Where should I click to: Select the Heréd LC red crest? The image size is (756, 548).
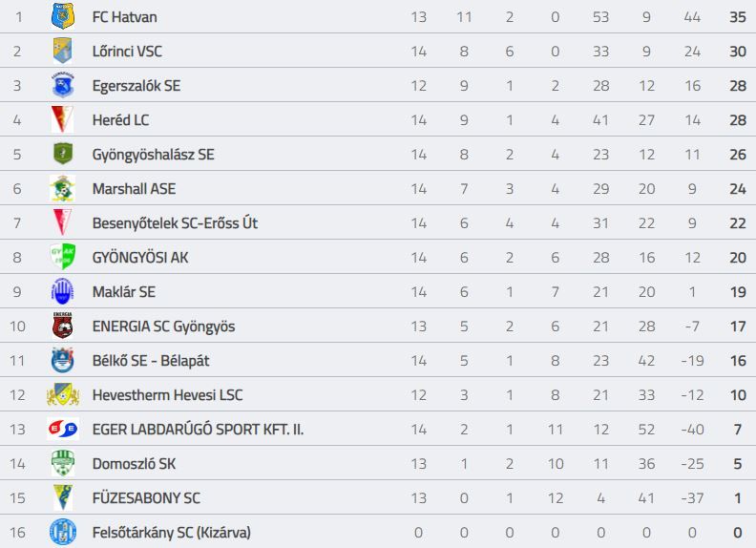pyautogui.click(x=63, y=119)
